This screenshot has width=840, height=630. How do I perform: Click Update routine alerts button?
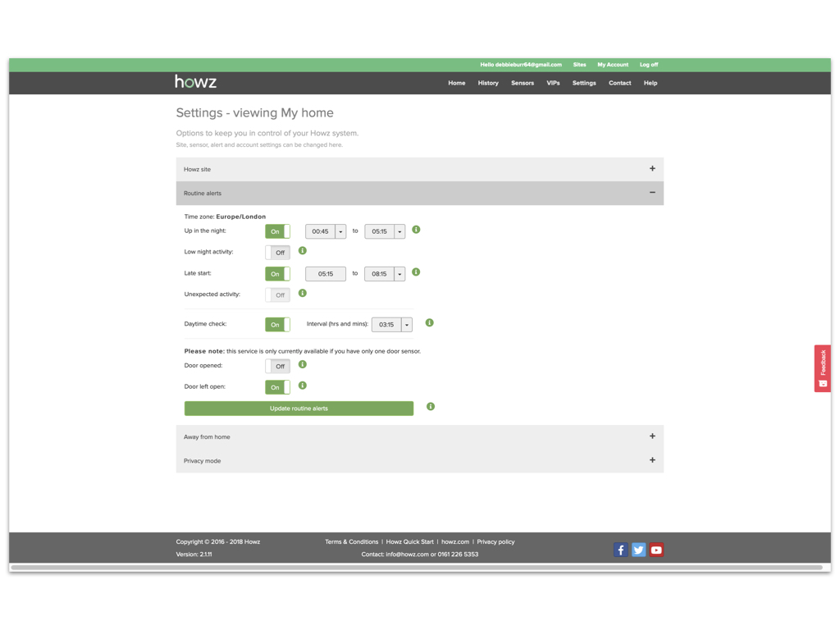[x=299, y=409]
